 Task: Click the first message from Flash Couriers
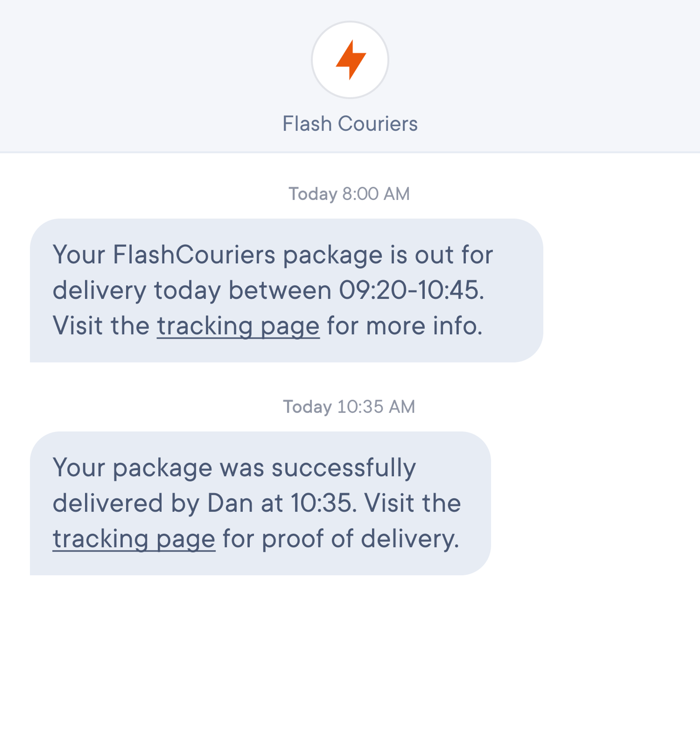285,290
